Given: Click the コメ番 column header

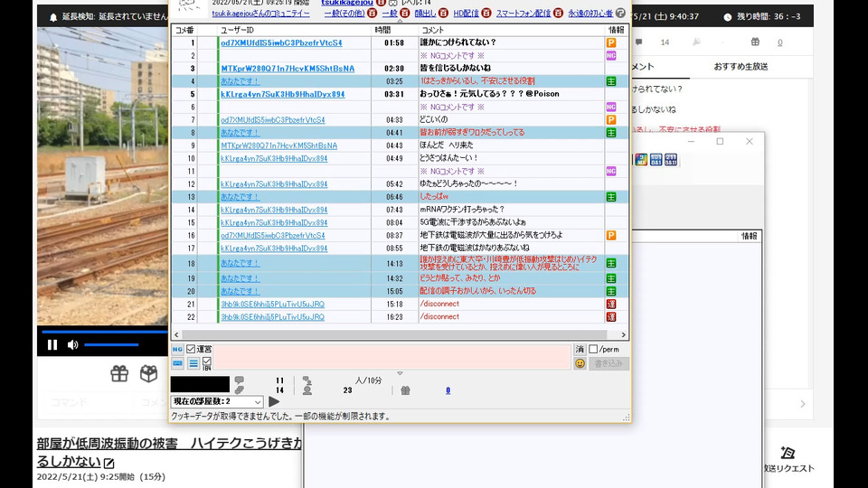Looking at the screenshot, I should [184, 30].
